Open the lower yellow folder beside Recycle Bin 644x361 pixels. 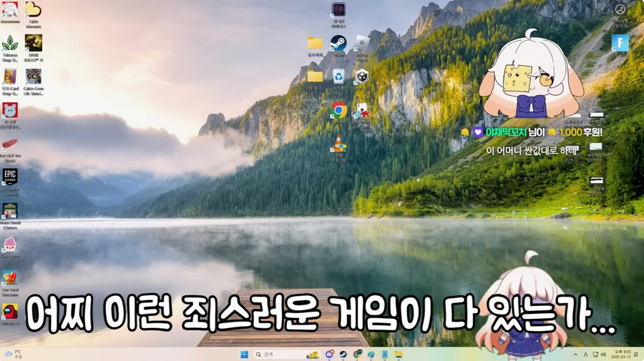[x=315, y=76]
